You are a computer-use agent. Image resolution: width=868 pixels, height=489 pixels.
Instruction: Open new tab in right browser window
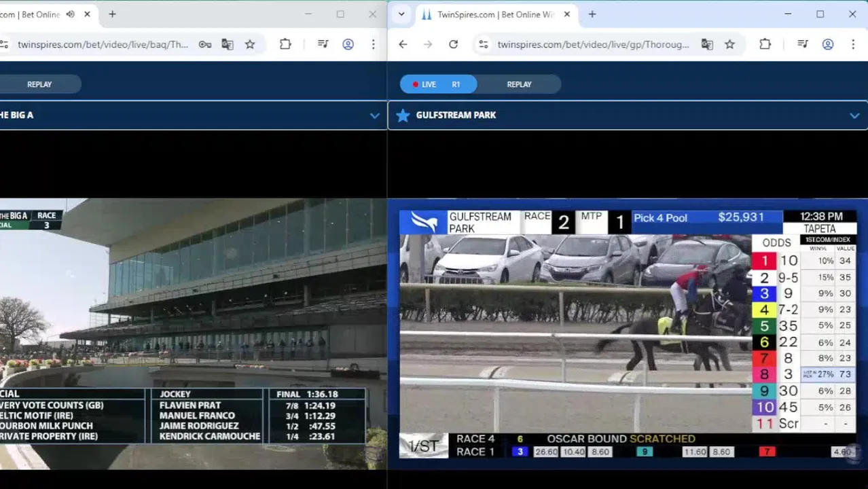[x=592, y=14]
